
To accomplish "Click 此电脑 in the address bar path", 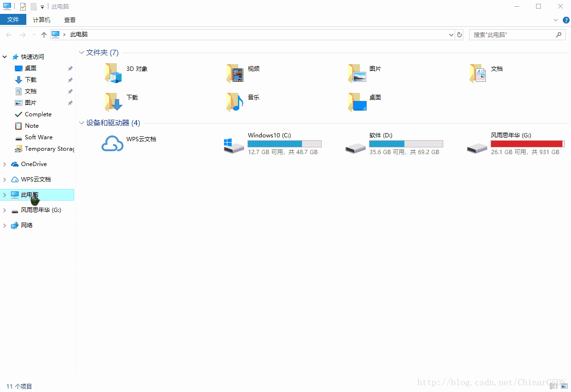I will click(79, 34).
